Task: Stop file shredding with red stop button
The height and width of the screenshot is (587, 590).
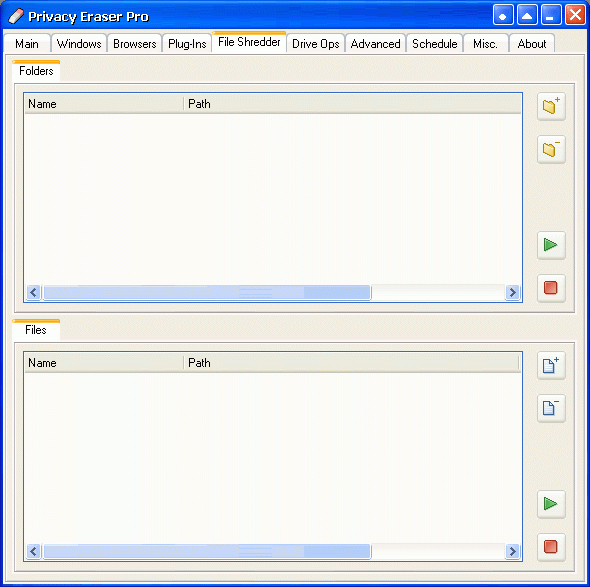Action: [x=551, y=547]
